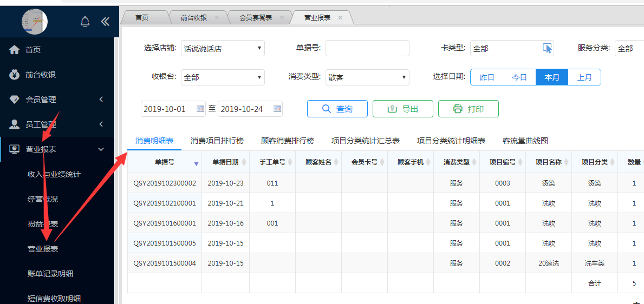The height and width of the screenshot is (304, 644).
Task: Click the notification bell icon
Action: pos(85,21)
